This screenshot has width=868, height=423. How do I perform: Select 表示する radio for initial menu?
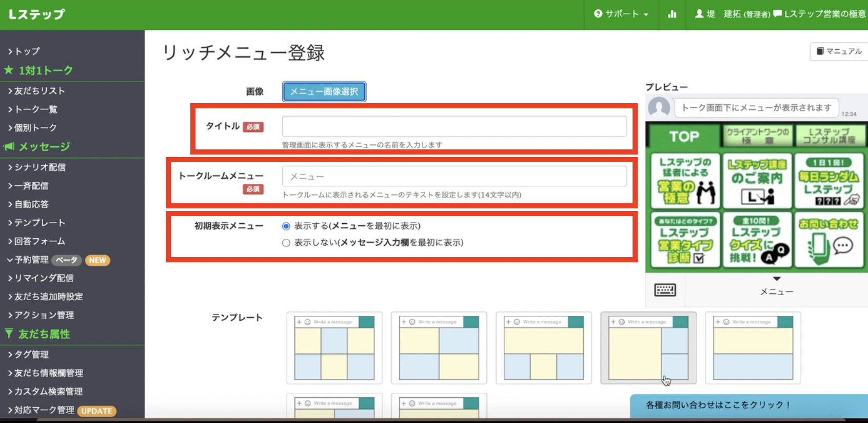[286, 226]
